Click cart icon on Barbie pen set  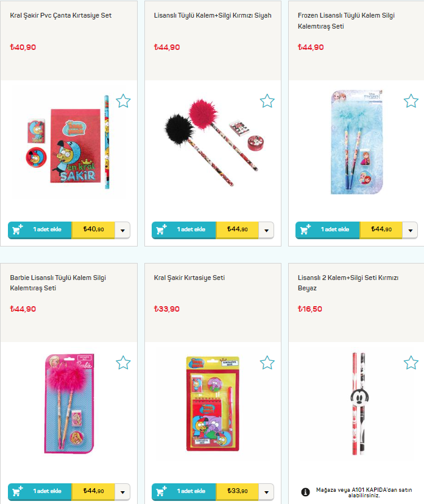click(18, 491)
